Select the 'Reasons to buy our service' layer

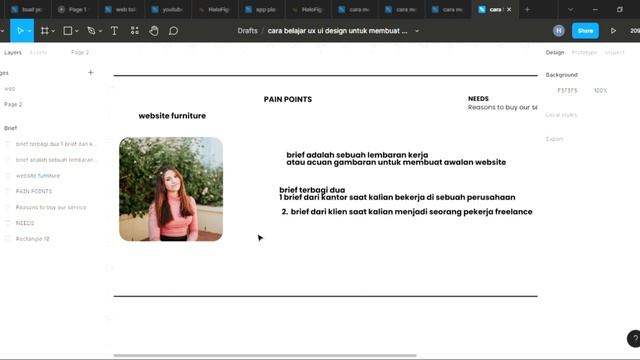(51, 207)
